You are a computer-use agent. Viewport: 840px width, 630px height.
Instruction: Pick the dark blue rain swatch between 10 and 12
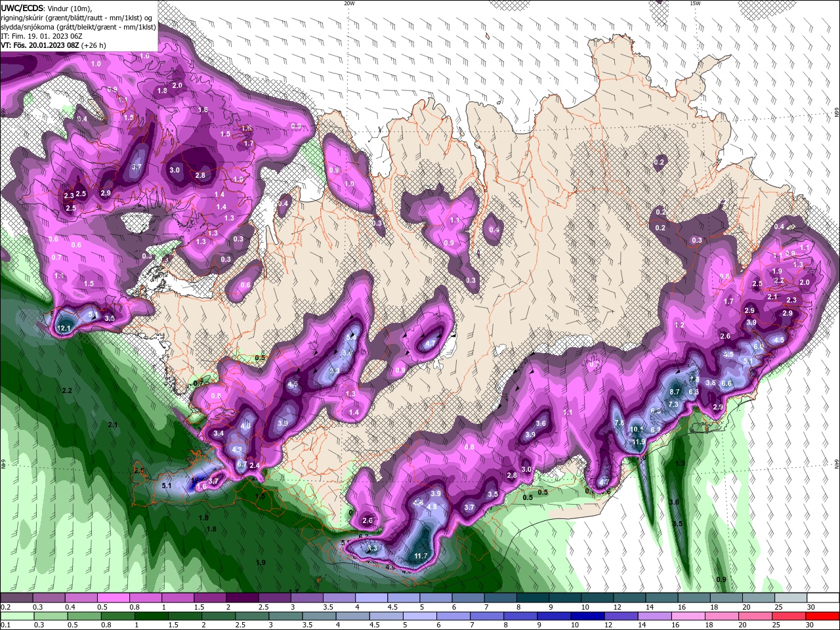click(x=587, y=616)
